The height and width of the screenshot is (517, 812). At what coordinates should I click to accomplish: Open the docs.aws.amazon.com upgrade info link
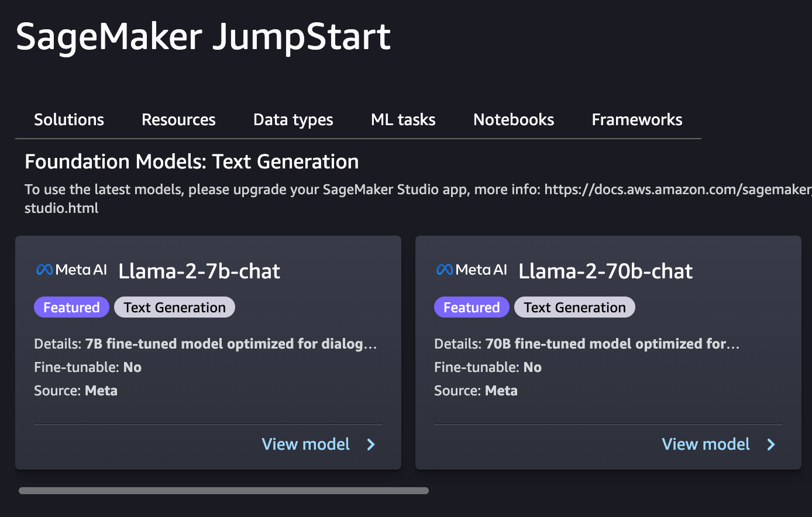[678, 189]
